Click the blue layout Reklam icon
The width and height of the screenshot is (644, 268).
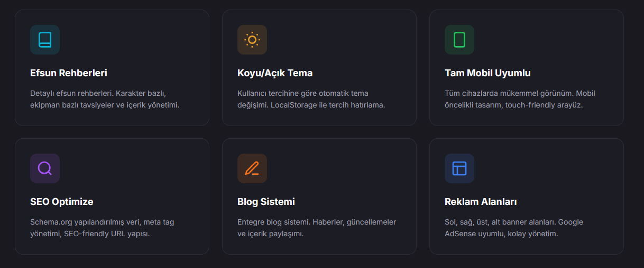pos(459,168)
